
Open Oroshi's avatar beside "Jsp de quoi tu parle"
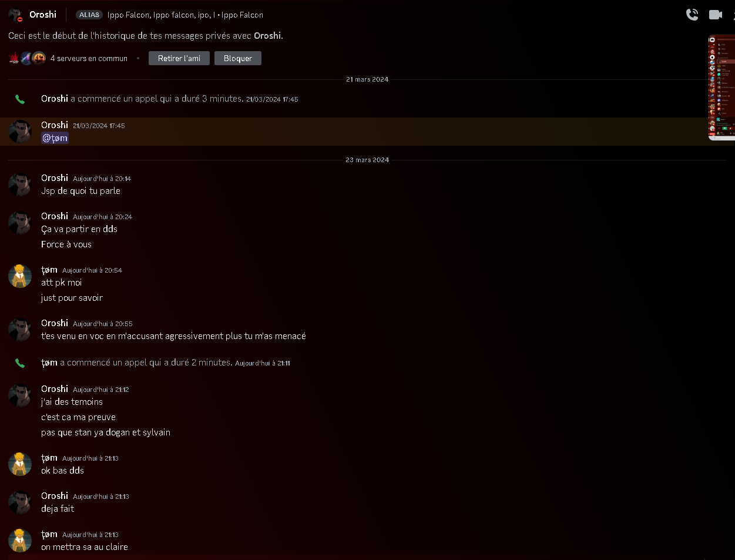point(20,185)
